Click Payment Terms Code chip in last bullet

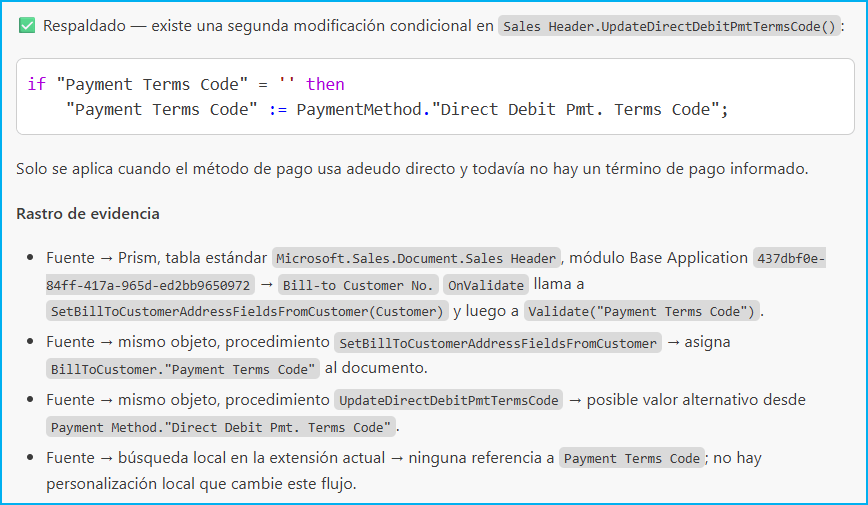[x=632, y=458]
